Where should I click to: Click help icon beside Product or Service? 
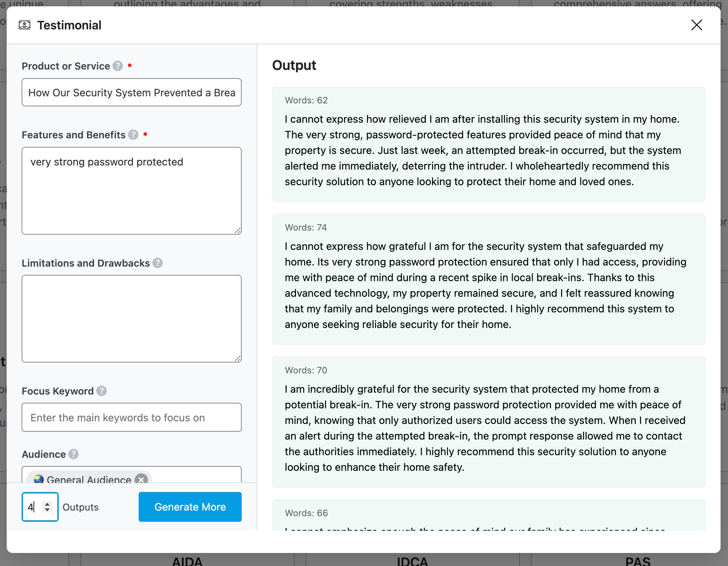click(118, 66)
